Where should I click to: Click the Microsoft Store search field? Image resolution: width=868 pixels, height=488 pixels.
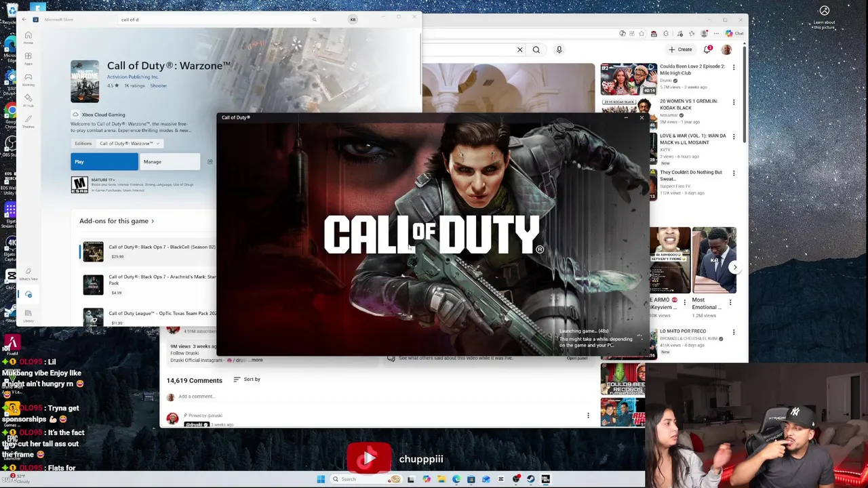coord(217,20)
